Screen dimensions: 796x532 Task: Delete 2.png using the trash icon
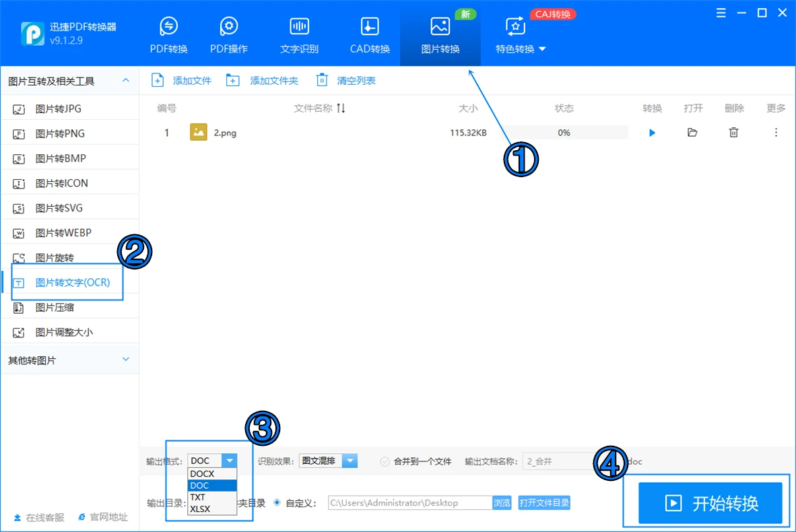click(733, 133)
